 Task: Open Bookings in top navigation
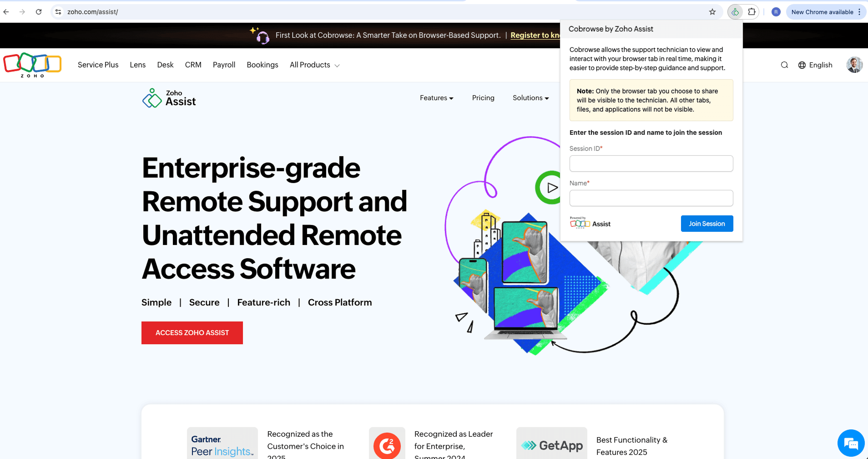(262, 65)
